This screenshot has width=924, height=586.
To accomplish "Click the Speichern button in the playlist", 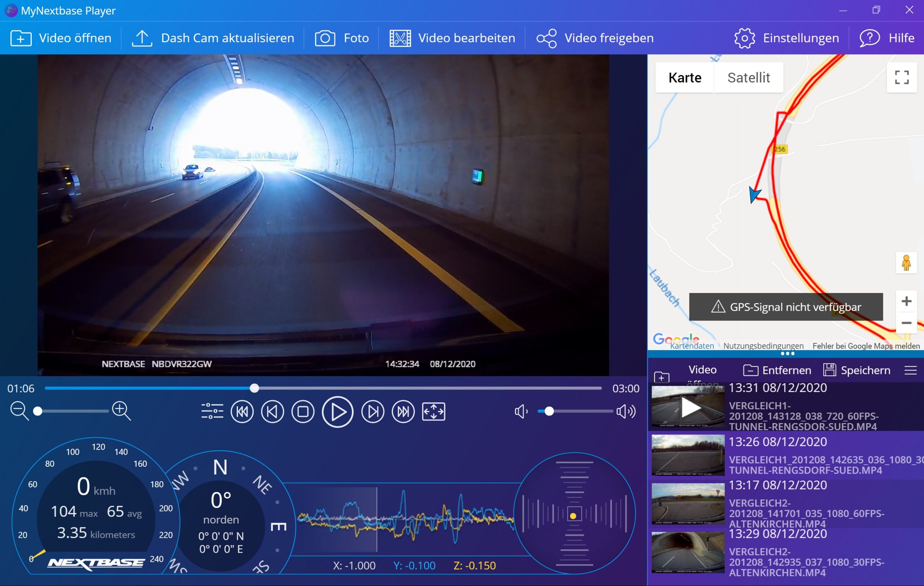I will 857,371.
